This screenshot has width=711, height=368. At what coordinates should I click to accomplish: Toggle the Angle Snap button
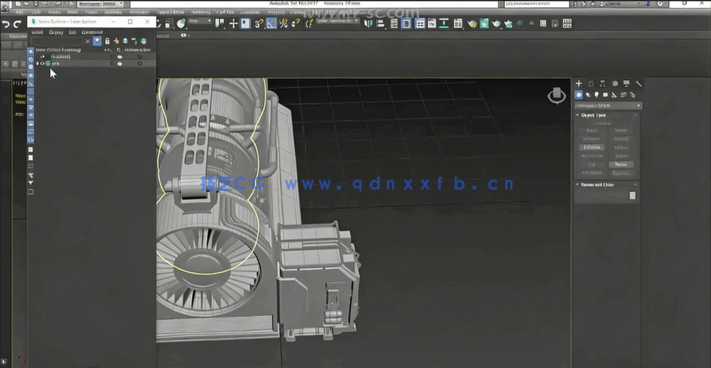[272, 24]
